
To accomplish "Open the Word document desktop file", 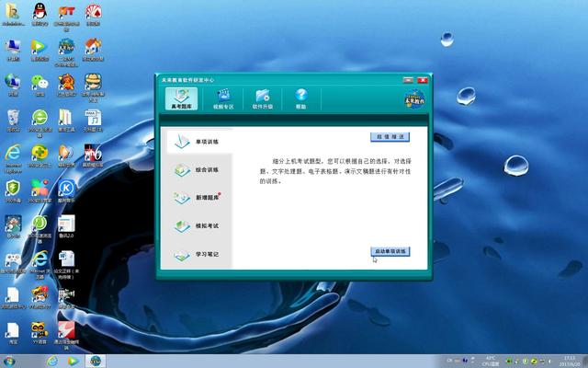I will [x=66, y=264].
